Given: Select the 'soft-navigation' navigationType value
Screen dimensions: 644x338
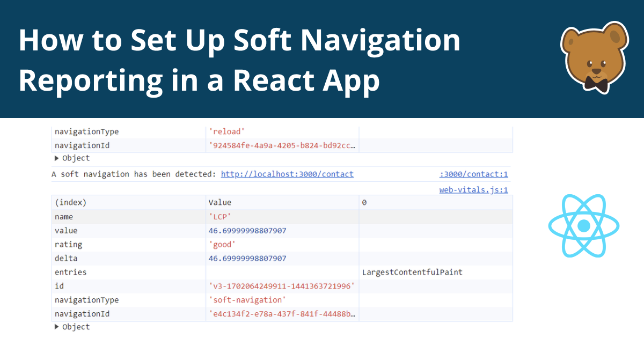Looking at the screenshot, I should tap(247, 300).
